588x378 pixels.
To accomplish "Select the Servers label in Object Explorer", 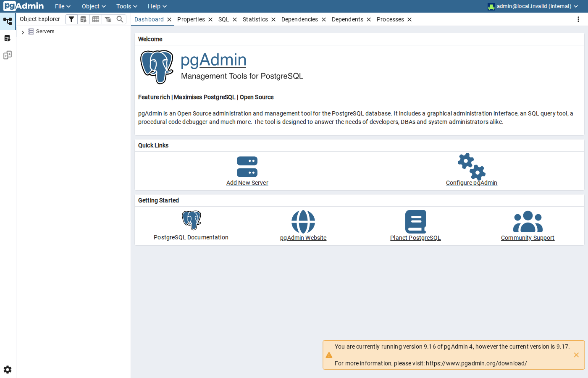I will coord(45,31).
